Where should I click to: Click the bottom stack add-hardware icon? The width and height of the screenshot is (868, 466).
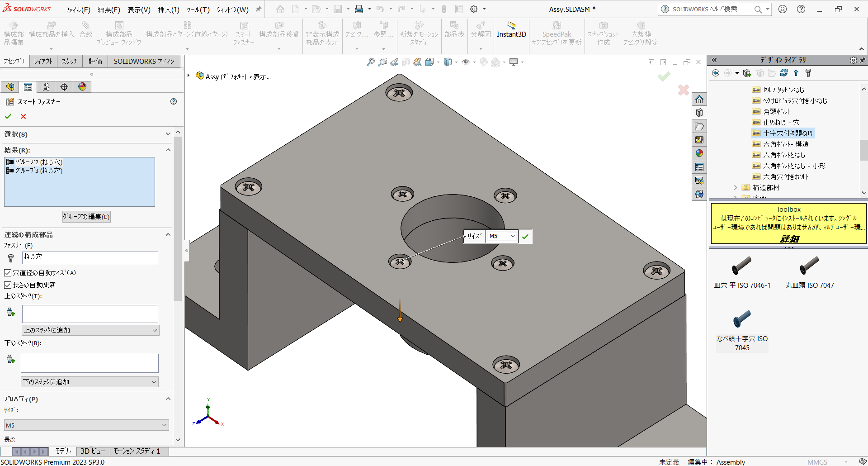tap(11, 359)
